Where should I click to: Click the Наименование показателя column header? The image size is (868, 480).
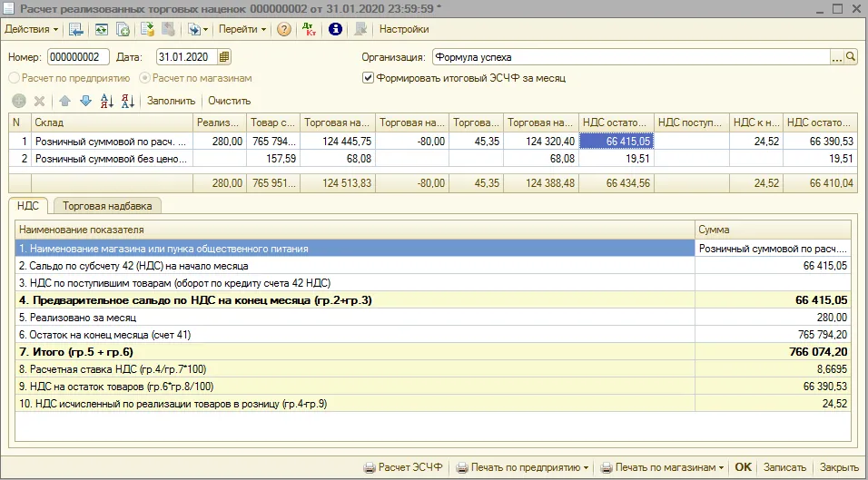point(355,230)
